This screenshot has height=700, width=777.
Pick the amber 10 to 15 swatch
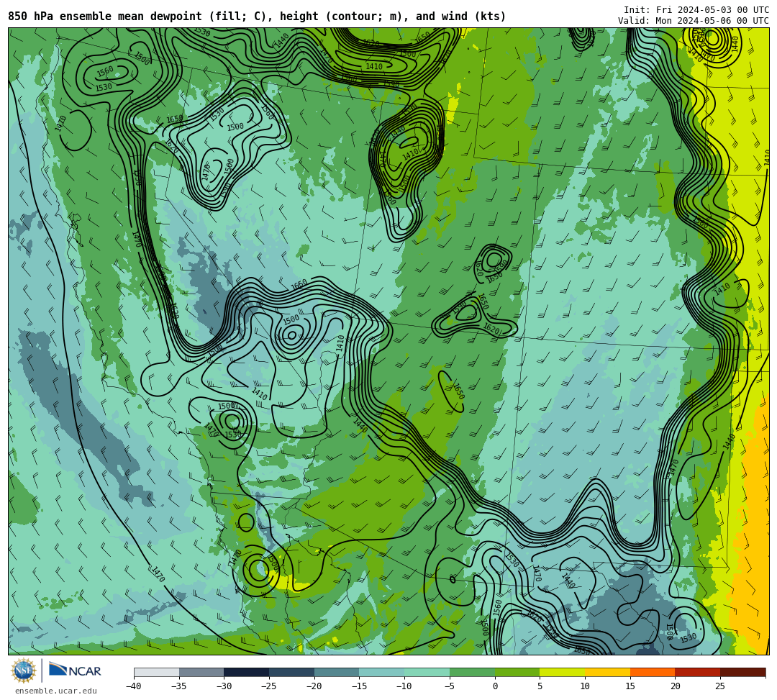607,672
